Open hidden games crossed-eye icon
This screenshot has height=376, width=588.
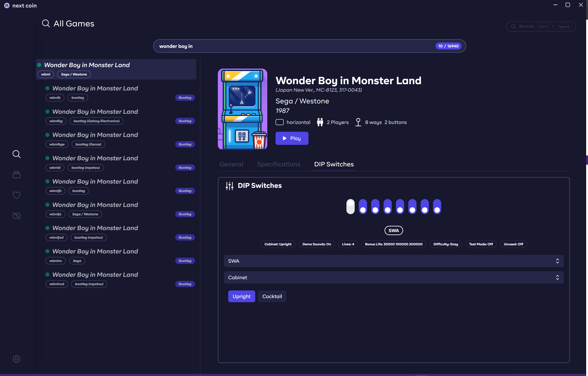(16, 216)
